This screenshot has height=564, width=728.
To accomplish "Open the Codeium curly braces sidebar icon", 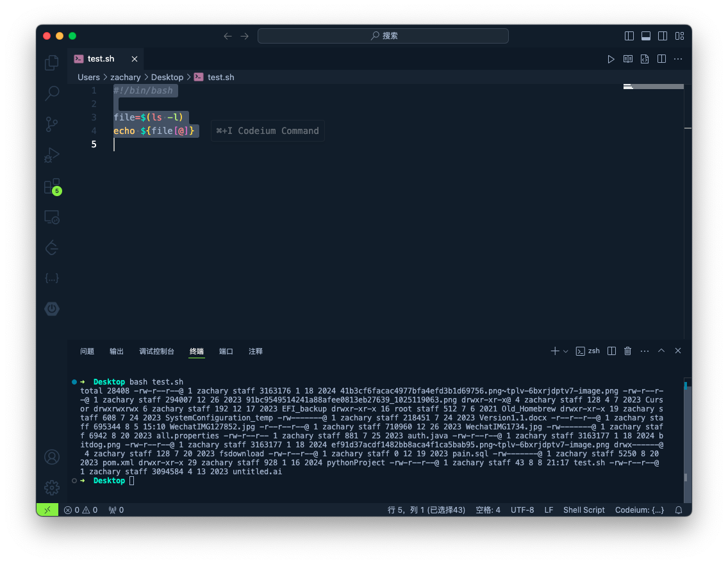I will click(x=51, y=278).
